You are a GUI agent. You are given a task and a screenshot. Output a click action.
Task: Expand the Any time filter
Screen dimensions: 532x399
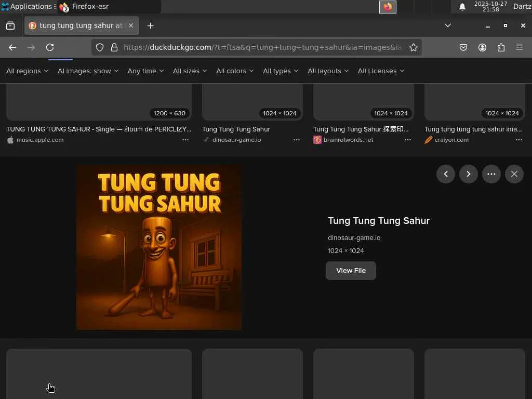145,71
